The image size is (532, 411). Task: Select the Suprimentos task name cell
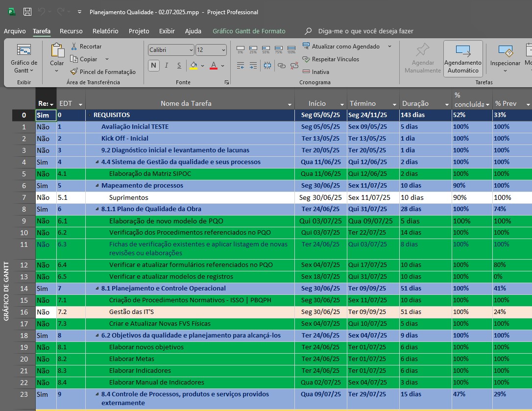(x=190, y=197)
